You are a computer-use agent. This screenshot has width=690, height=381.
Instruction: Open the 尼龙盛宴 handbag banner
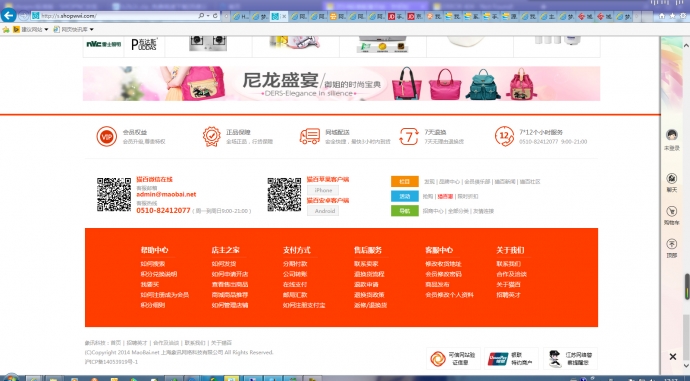341,84
